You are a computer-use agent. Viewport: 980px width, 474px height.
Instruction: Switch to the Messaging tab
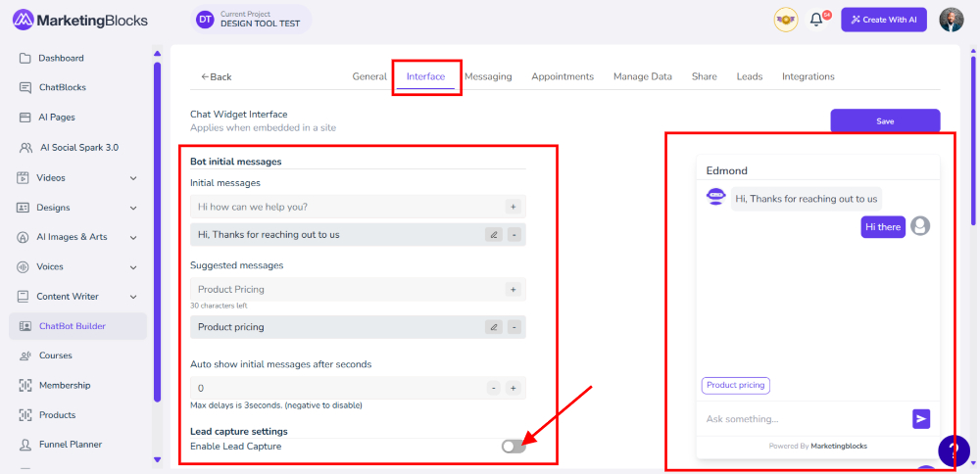coord(488,76)
